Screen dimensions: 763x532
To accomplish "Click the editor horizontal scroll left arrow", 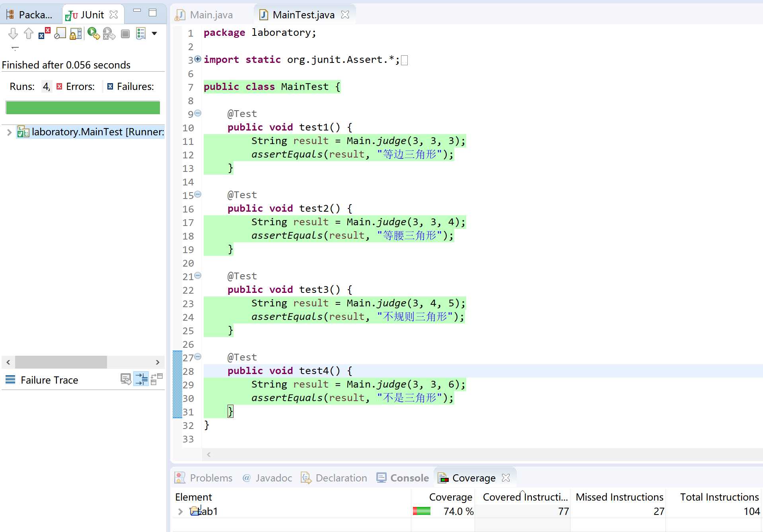I will pos(208,454).
